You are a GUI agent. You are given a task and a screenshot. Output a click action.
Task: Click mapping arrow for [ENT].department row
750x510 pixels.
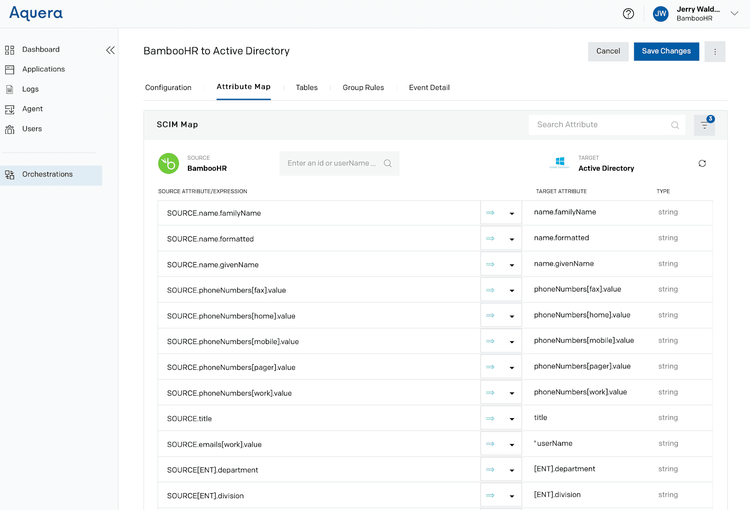pos(490,470)
